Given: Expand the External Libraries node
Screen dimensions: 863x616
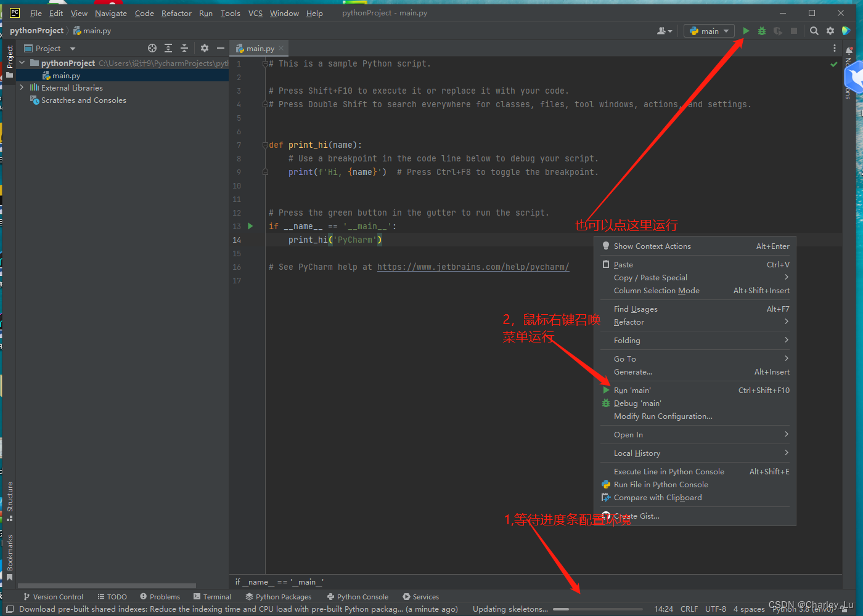Looking at the screenshot, I should point(22,87).
